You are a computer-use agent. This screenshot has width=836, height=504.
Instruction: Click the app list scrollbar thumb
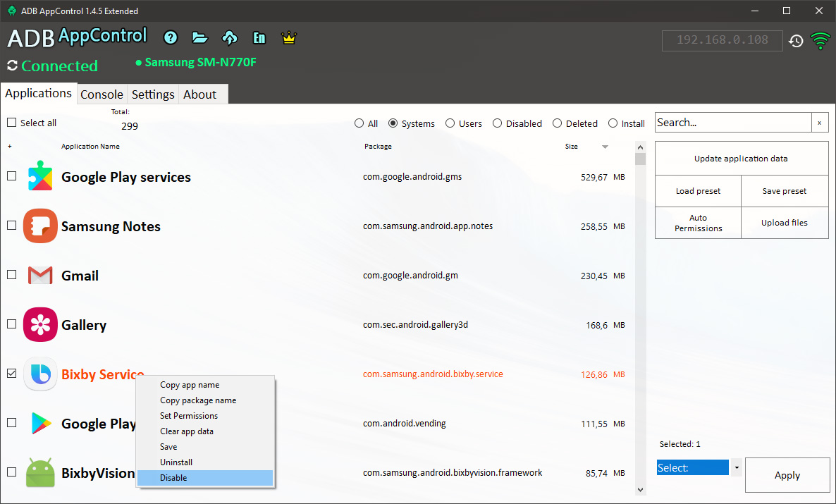(x=640, y=159)
